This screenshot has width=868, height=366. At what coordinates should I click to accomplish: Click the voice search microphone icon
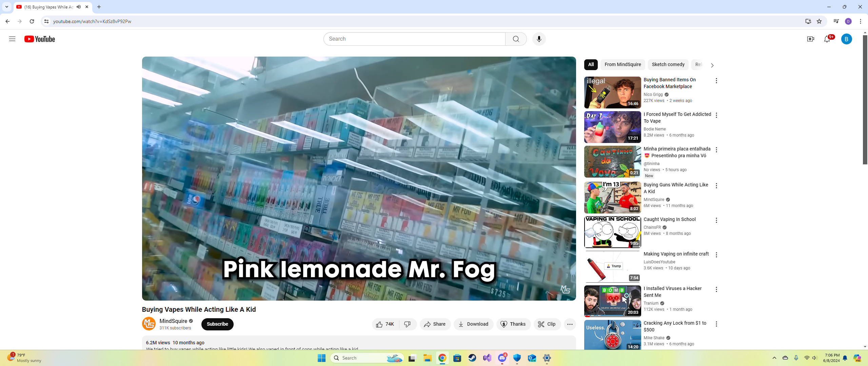539,39
